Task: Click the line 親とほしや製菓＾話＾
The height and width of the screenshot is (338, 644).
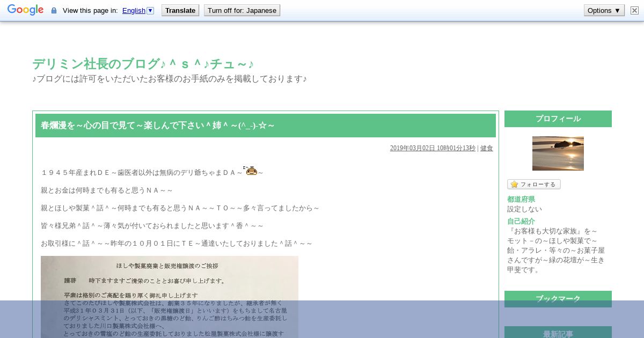Action: pyautogui.click(x=180, y=208)
